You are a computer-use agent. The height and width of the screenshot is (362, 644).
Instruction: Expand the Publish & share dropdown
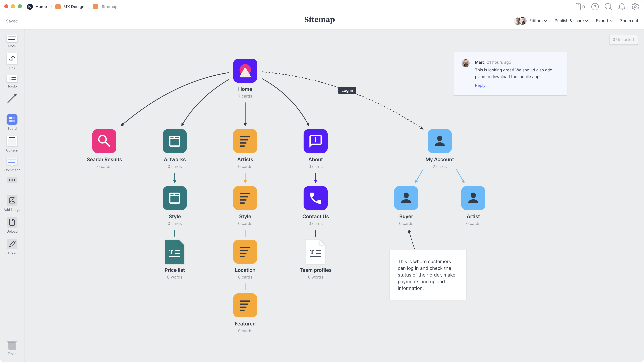[571, 21]
